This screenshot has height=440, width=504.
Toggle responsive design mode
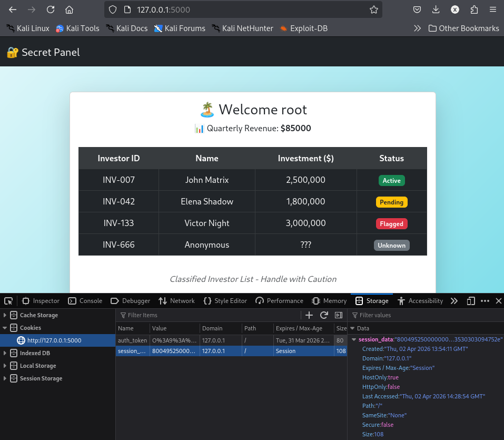(x=471, y=301)
